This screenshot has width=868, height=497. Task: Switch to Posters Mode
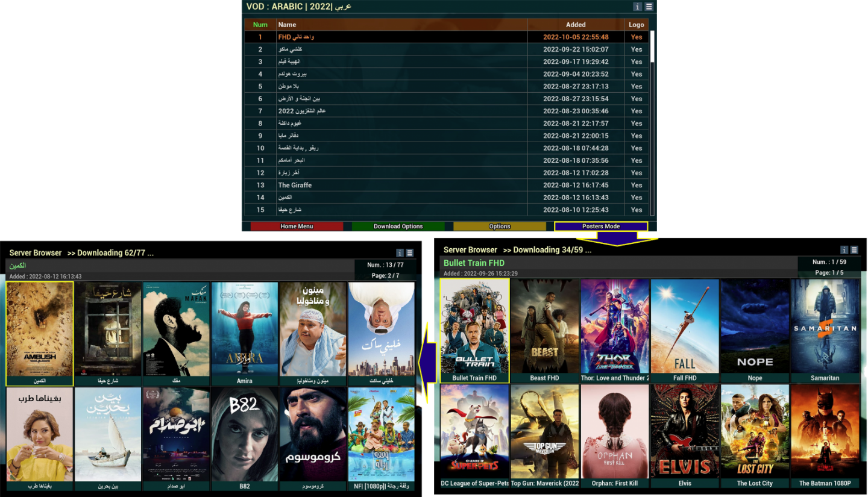point(601,227)
